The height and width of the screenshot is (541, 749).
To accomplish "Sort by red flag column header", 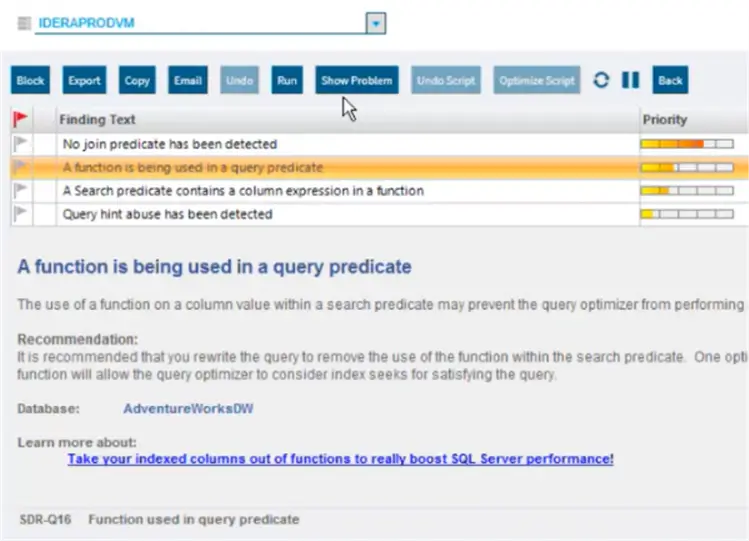I will (x=21, y=119).
